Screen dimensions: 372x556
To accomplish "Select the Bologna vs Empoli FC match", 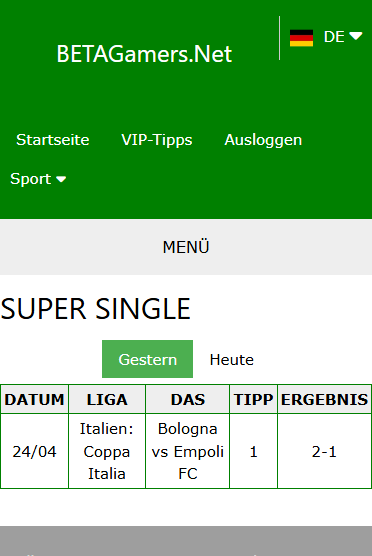I will tap(188, 451).
